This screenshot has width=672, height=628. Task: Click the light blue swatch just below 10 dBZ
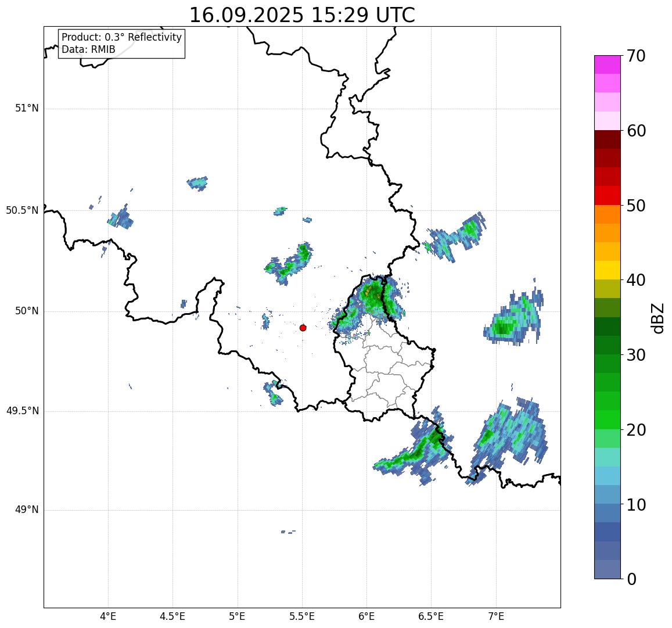(608, 513)
